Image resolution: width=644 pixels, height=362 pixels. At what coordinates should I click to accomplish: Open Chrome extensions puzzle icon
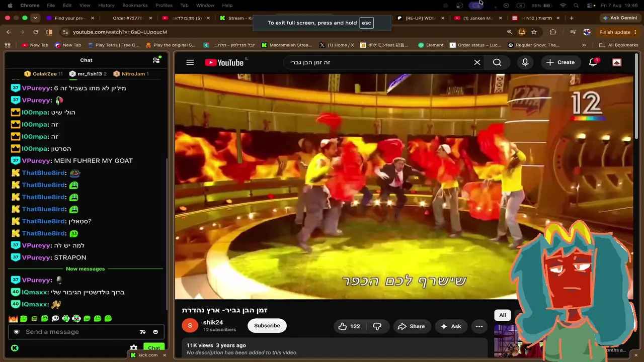point(553,32)
